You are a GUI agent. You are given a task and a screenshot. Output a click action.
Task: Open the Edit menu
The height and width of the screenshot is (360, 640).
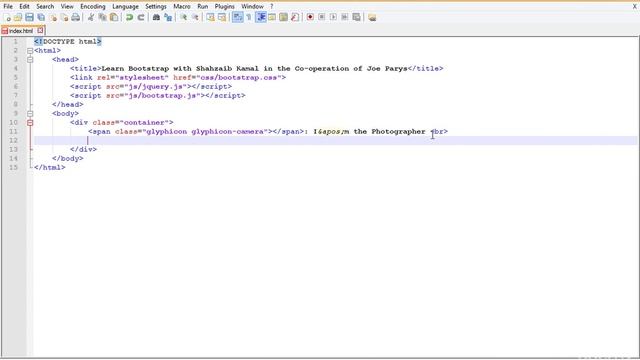[24, 7]
